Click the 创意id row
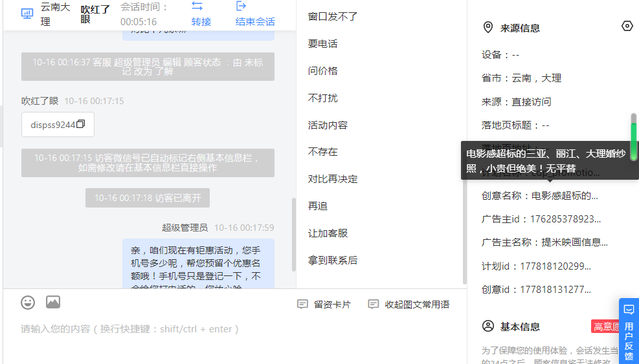This screenshot has width=639, height=364. coord(536,290)
